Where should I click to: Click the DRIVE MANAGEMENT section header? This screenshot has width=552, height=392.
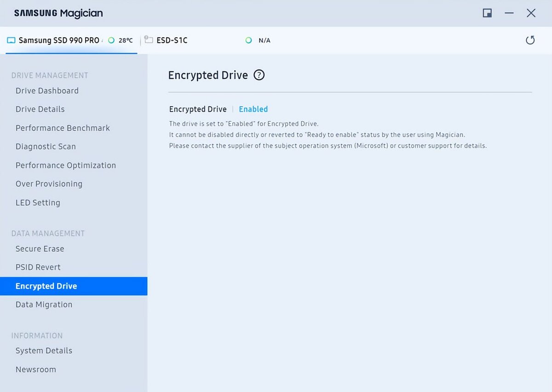[50, 75]
